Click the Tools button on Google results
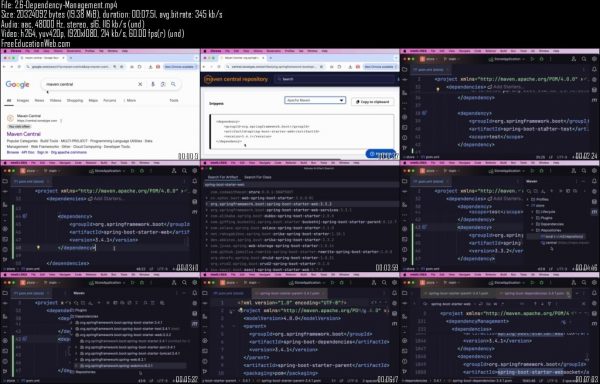The width and height of the screenshot is (600, 384). [174, 101]
